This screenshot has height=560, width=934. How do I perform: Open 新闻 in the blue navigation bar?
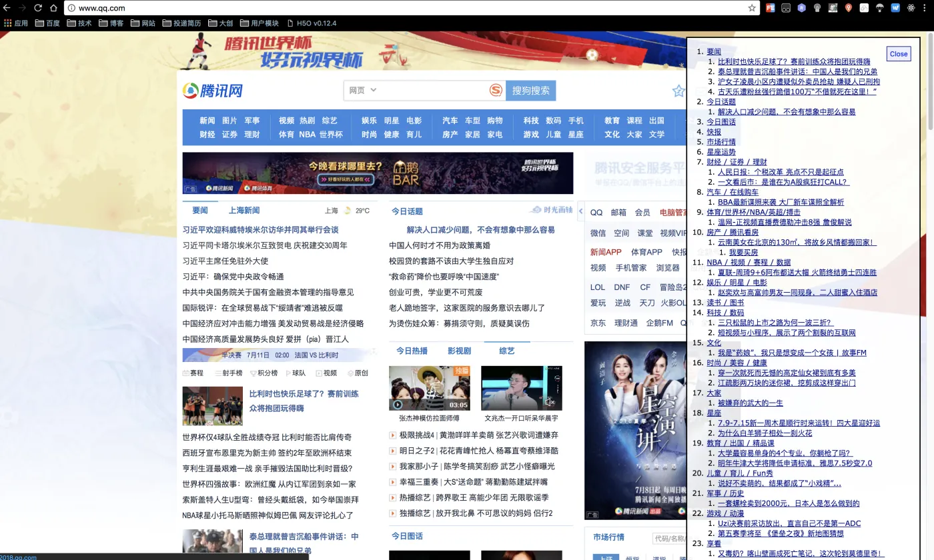(x=207, y=121)
